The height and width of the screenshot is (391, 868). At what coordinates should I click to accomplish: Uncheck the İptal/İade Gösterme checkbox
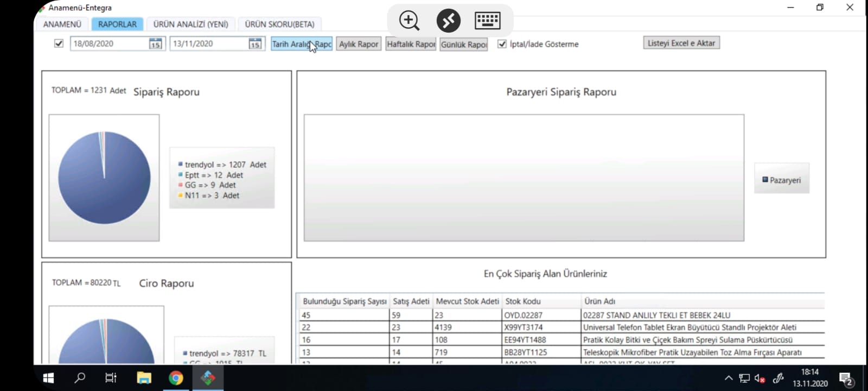tap(502, 44)
